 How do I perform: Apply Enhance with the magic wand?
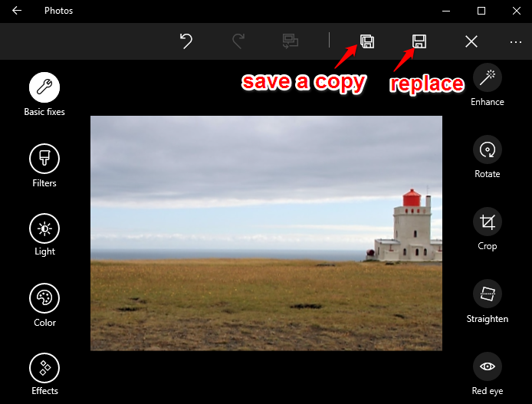(x=488, y=77)
